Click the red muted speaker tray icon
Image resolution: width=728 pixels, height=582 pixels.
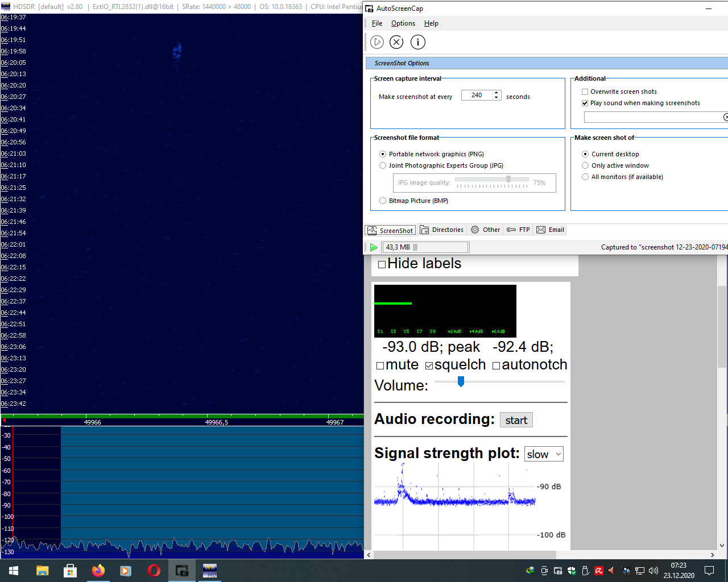612,571
